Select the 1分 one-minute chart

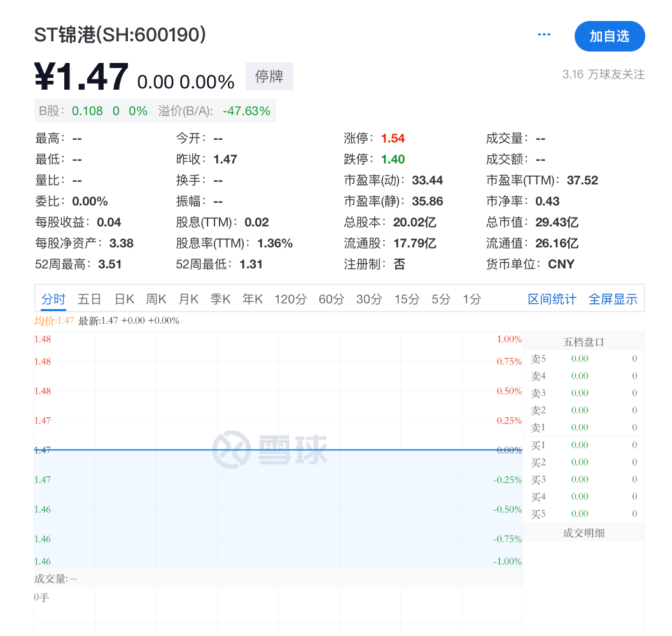coord(472,299)
